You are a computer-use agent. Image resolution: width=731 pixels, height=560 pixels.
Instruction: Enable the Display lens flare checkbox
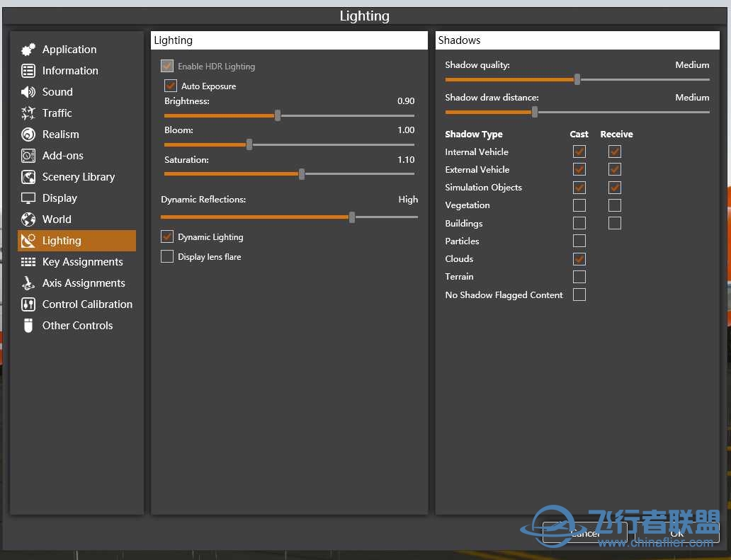click(167, 256)
